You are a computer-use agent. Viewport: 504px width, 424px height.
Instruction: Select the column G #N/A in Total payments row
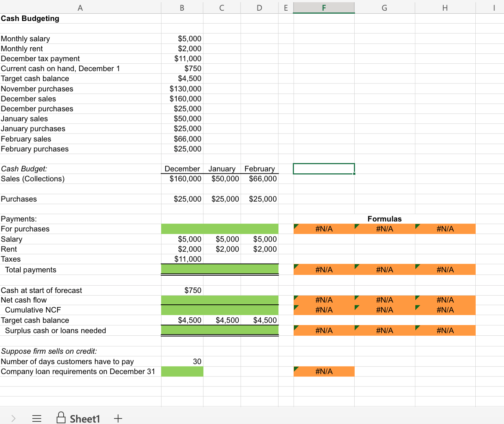tap(384, 269)
